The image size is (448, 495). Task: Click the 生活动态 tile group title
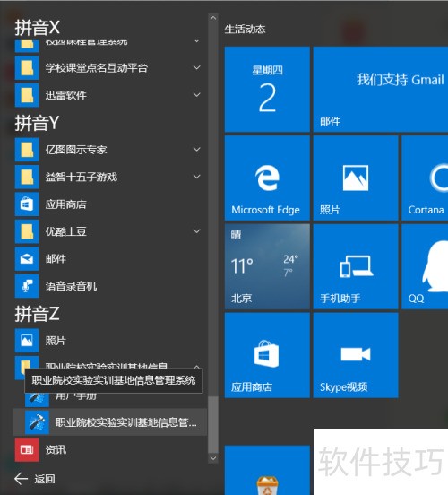click(245, 29)
